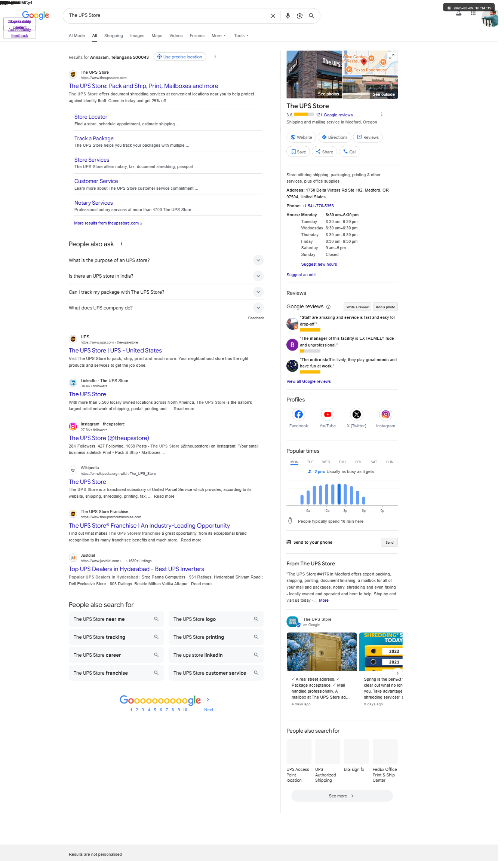The image size is (504, 861).
Task: Clear the search box text
Action: click(273, 16)
